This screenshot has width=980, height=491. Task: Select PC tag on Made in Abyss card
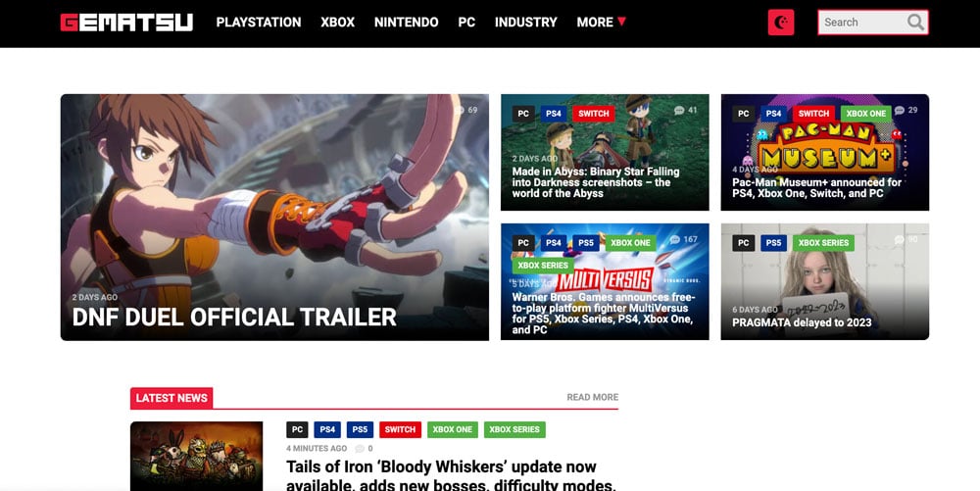pyautogui.click(x=523, y=114)
